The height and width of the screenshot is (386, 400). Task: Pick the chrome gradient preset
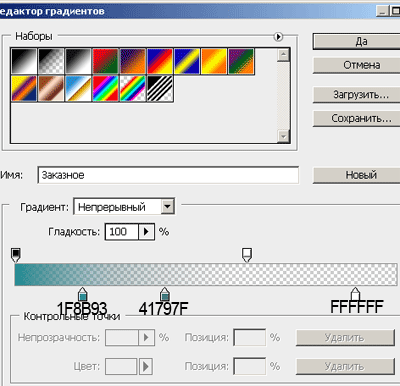point(78,88)
